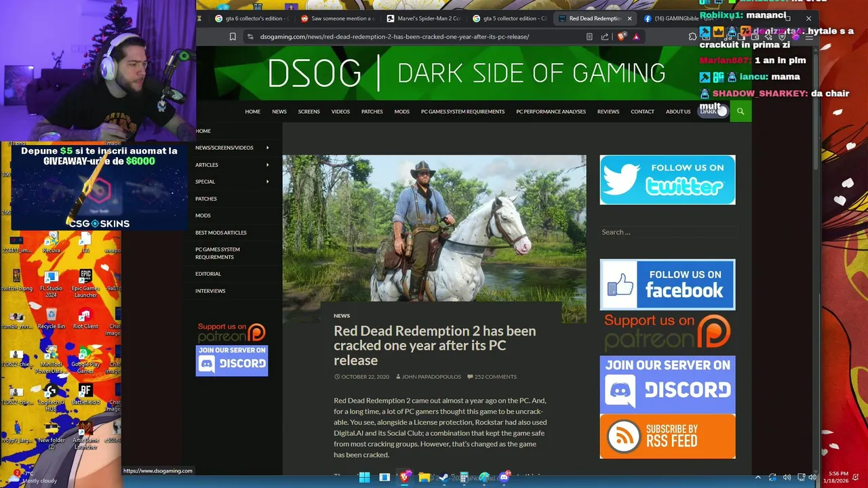868x488 pixels.
Task: Expand the News/Screens/Videos sidebar submenu arrow
Action: point(267,148)
